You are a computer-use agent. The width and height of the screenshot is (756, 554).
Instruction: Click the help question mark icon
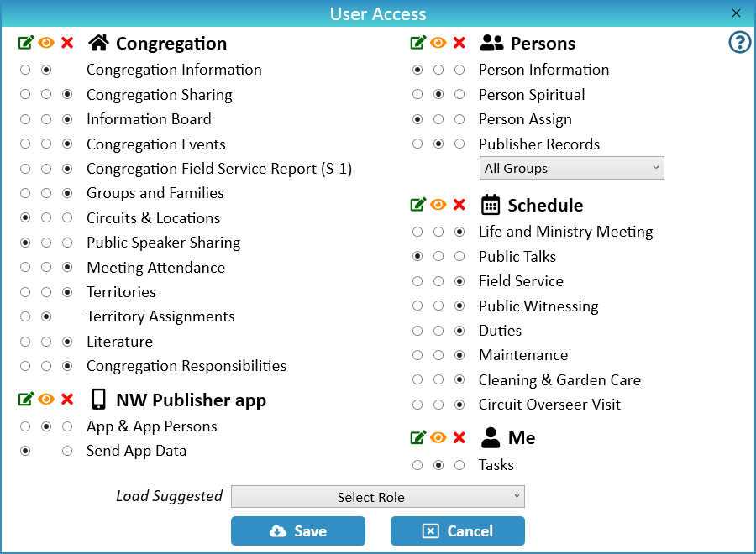[739, 43]
